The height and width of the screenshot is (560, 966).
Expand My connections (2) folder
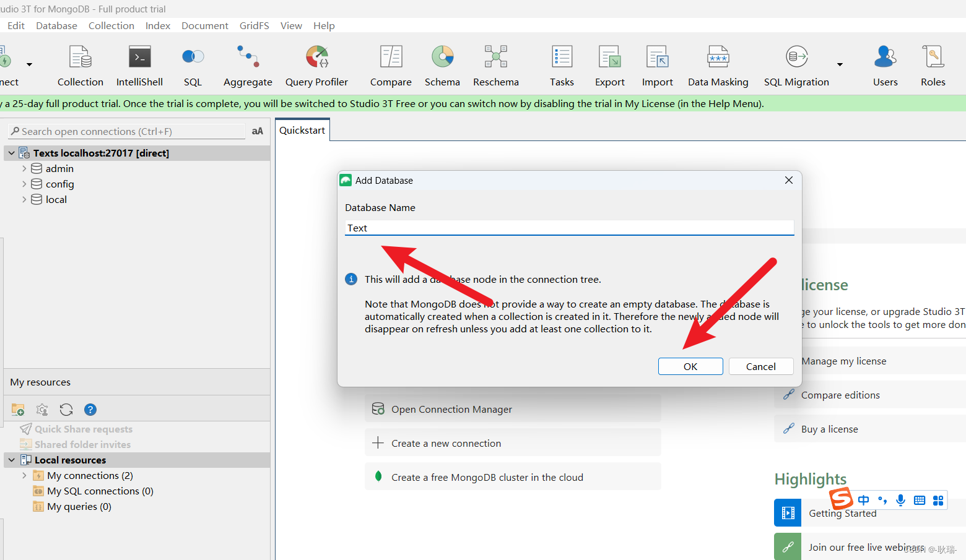[x=24, y=475]
